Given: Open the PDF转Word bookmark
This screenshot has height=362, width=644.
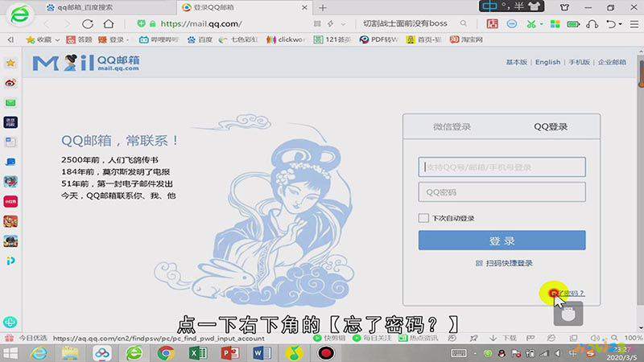Looking at the screenshot, I should pos(378,39).
